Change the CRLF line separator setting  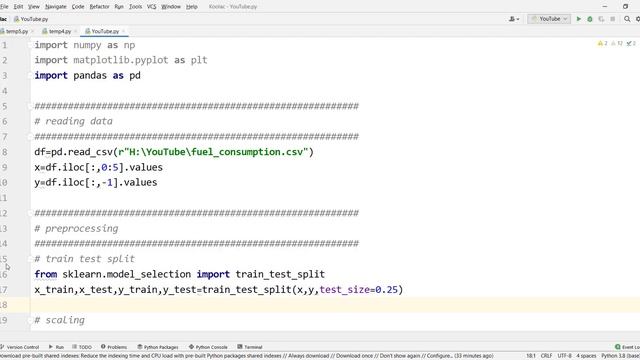coord(547,356)
